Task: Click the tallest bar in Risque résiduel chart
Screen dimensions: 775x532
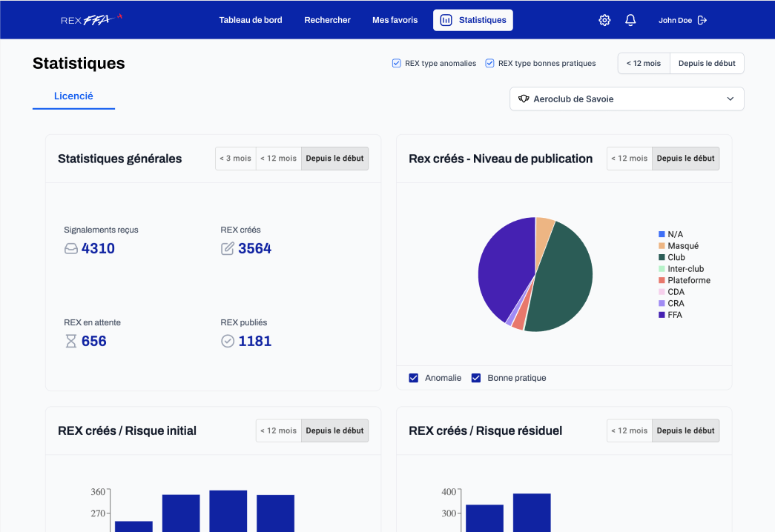Action: click(x=532, y=512)
